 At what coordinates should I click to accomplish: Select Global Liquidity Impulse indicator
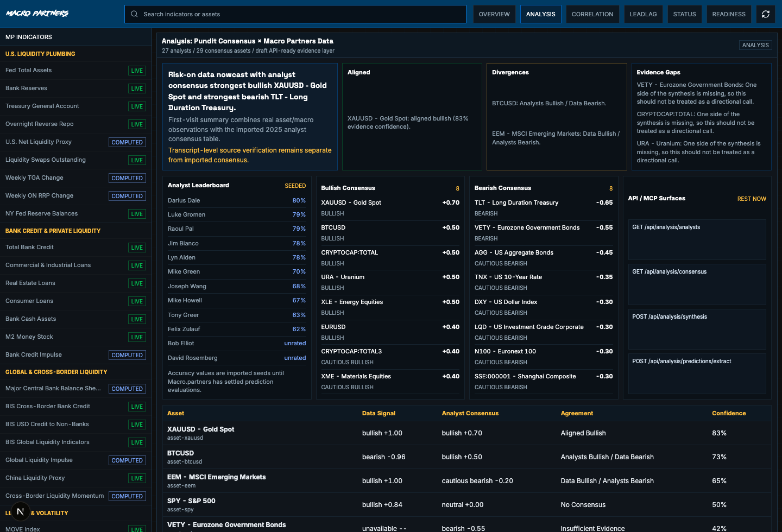(75, 460)
